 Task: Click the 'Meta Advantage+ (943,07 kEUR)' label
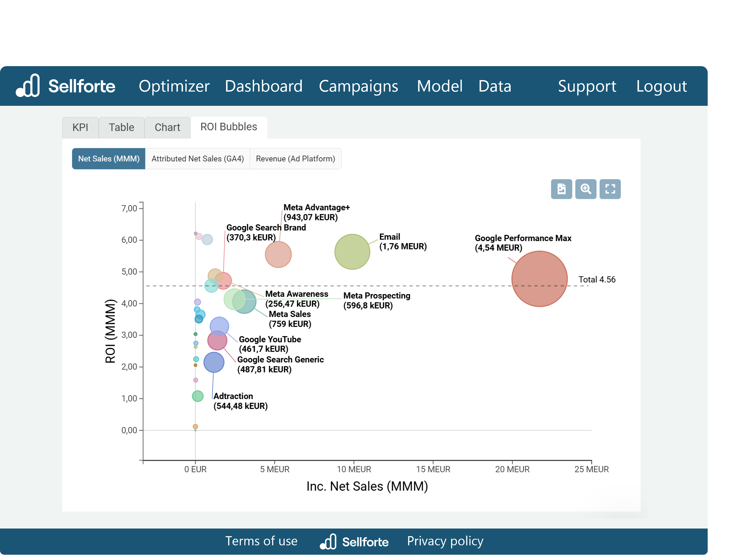click(316, 212)
